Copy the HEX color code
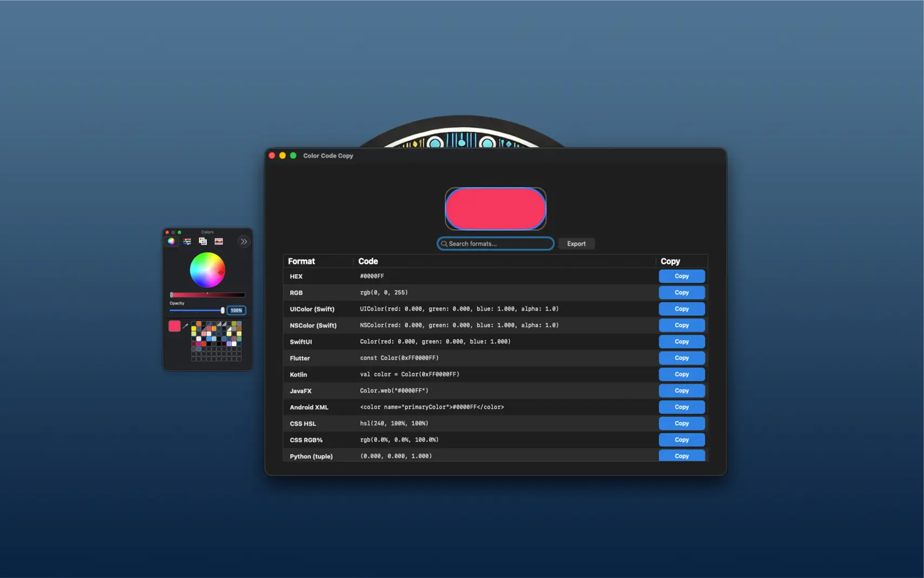Screen dimensions: 924x578 [x=681, y=276]
